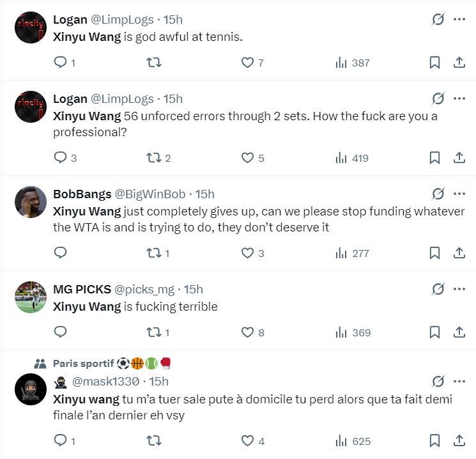Reply to MG PICKS' tweet
The height and width of the screenshot is (459, 476).
pos(61,332)
